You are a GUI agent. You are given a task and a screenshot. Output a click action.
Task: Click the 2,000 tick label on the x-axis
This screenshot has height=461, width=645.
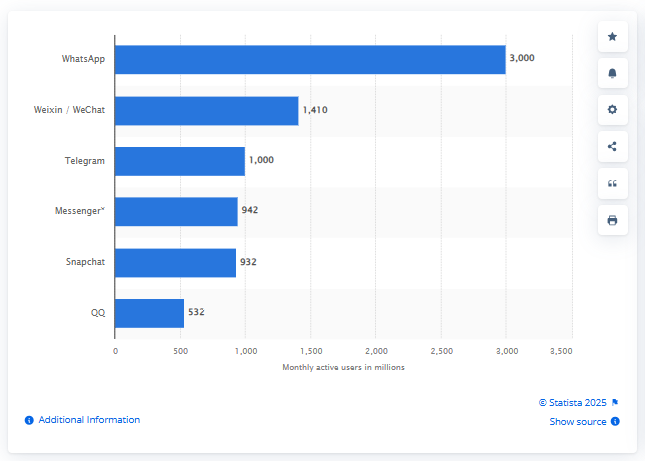click(x=376, y=351)
